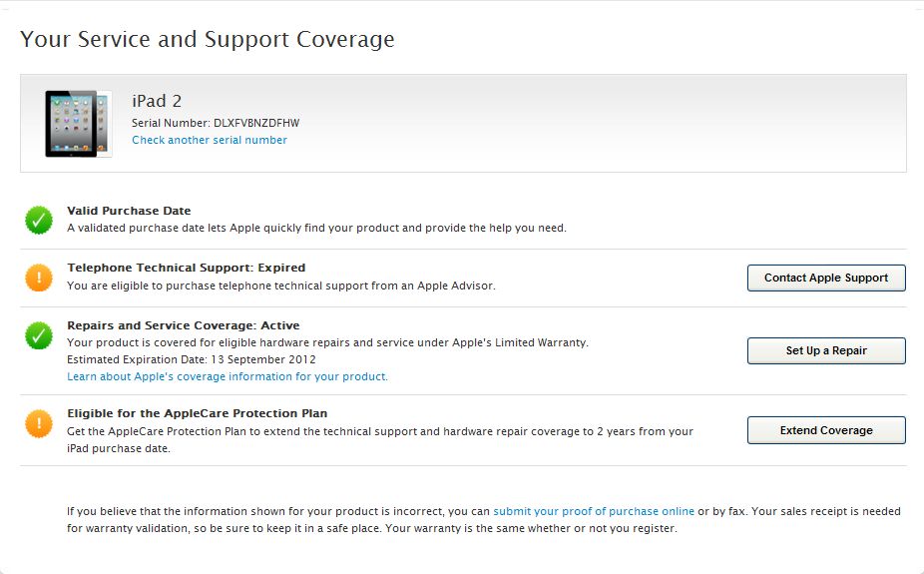Click the iPad 2 product image
This screenshot has width=924, height=574.
point(77,124)
